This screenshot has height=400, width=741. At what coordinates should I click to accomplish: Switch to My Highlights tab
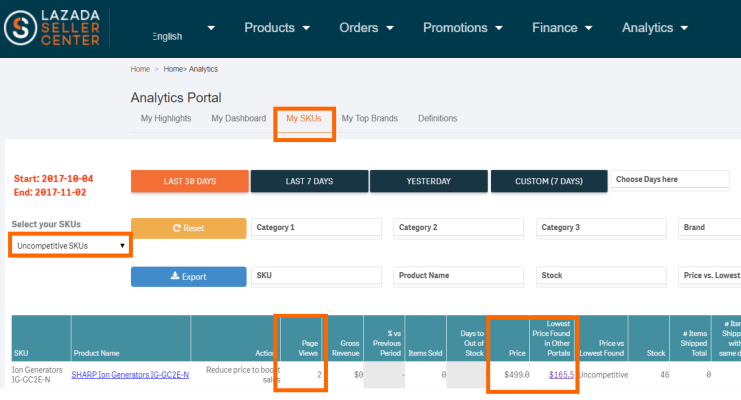(166, 118)
